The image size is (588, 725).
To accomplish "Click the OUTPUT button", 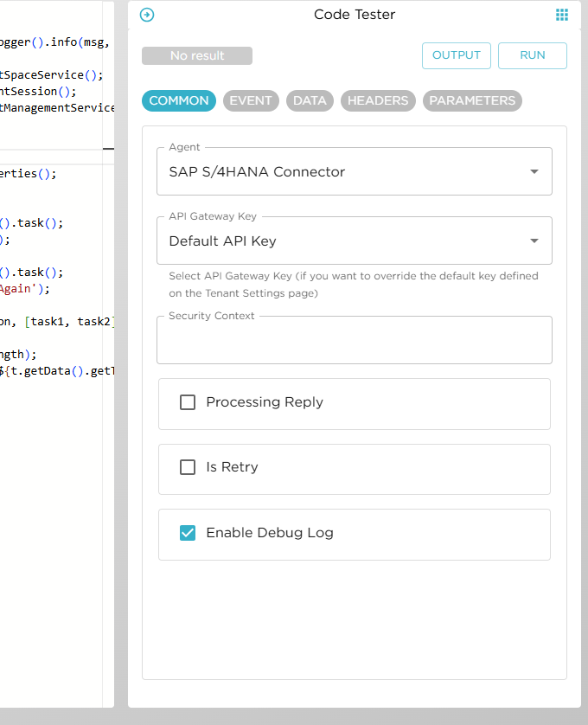I will tap(457, 55).
